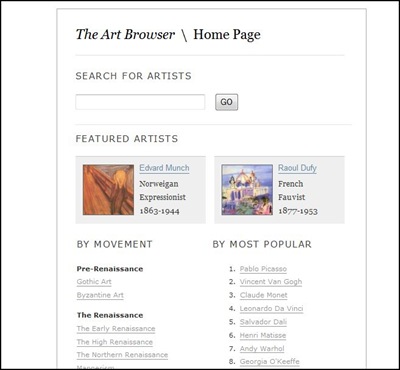Screen dimensions: 400x370
Task: View popular artist Vincent Van Gogh
Action: coord(271,282)
